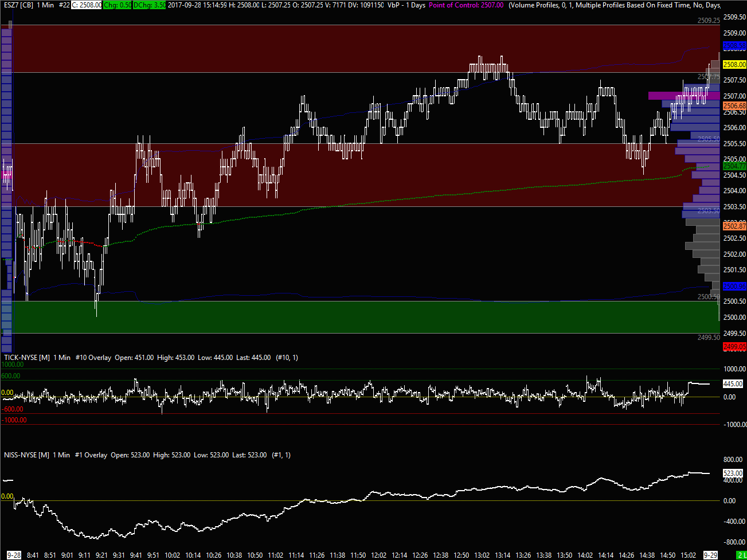Click the green Chg: 0.50 box
Viewport: 747px width, 560px height.
click(x=118, y=5)
